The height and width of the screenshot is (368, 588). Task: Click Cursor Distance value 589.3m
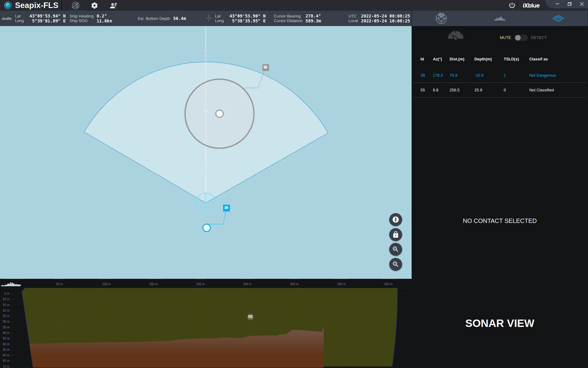coord(313,21)
